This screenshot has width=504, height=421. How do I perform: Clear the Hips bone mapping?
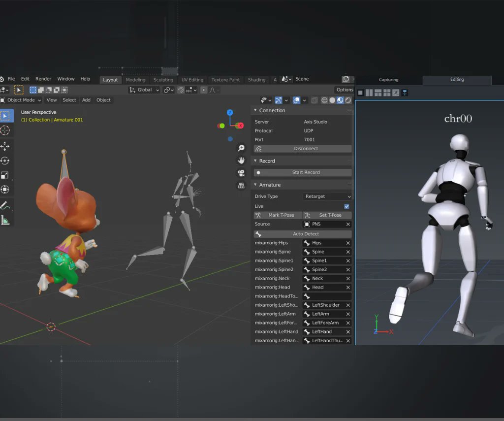(x=348, y=243)
